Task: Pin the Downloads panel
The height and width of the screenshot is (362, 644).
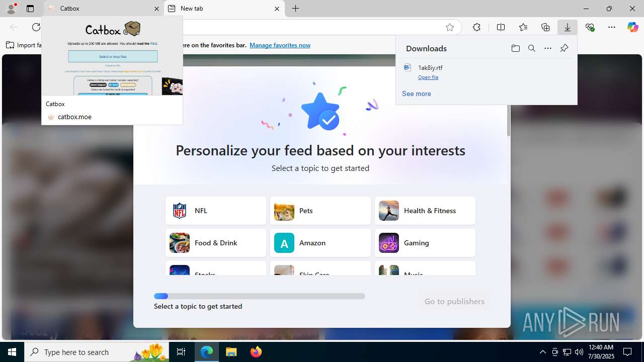Action: 564,48
